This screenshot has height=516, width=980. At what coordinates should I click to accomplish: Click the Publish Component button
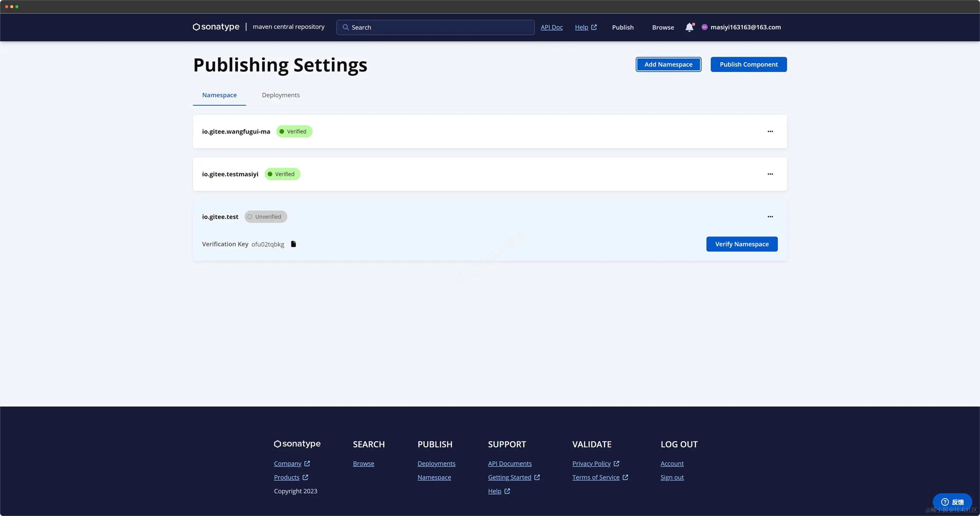point(748,65)
